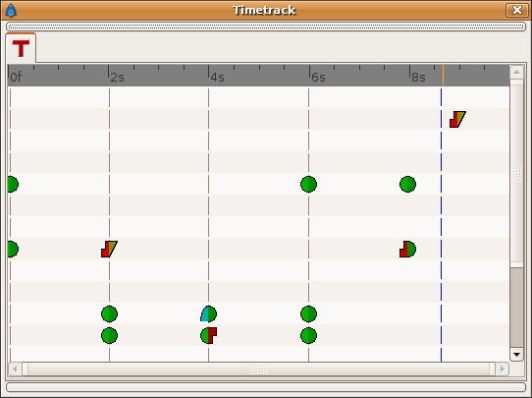Select the green-red waypoint at 4s in the bottom row

[208, 335]
